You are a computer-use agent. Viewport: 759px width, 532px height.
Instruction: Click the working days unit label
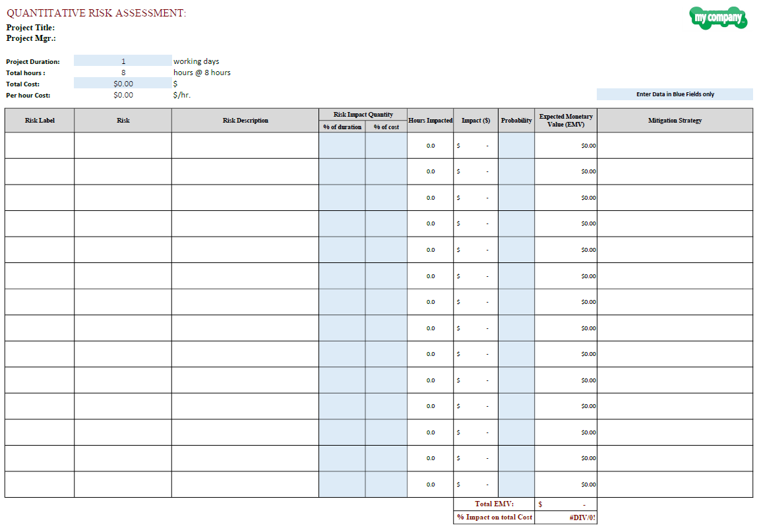point(196,61)
